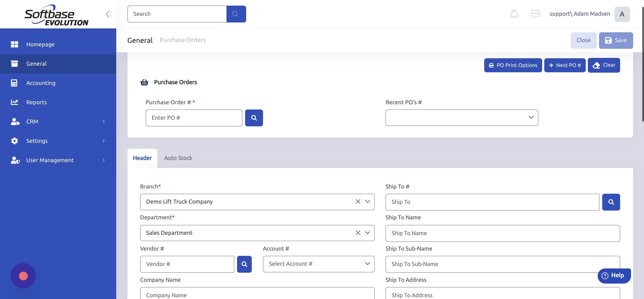
Task: Click the Purchase Orders breadcrumb link
Action: (x=183, y=40)
